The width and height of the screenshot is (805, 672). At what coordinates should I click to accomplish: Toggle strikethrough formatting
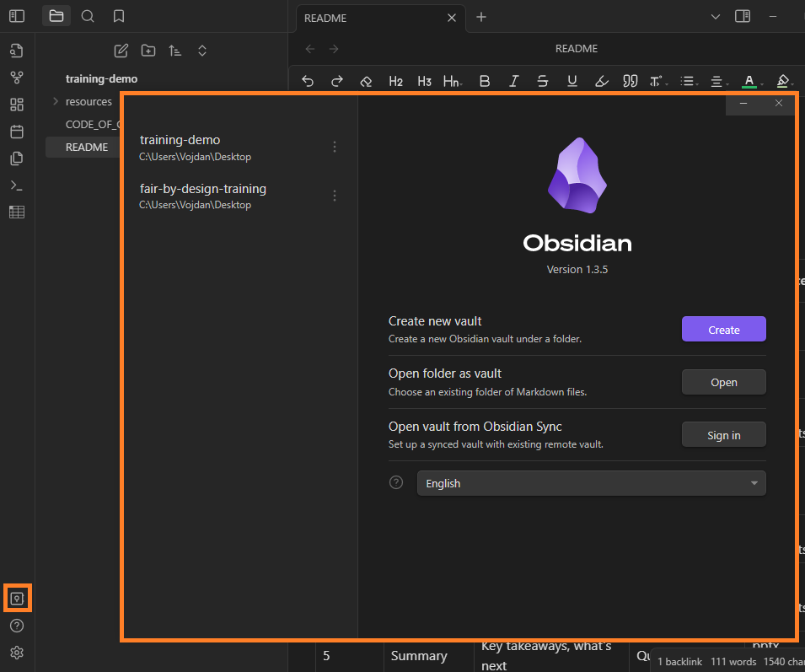point(542,81)
